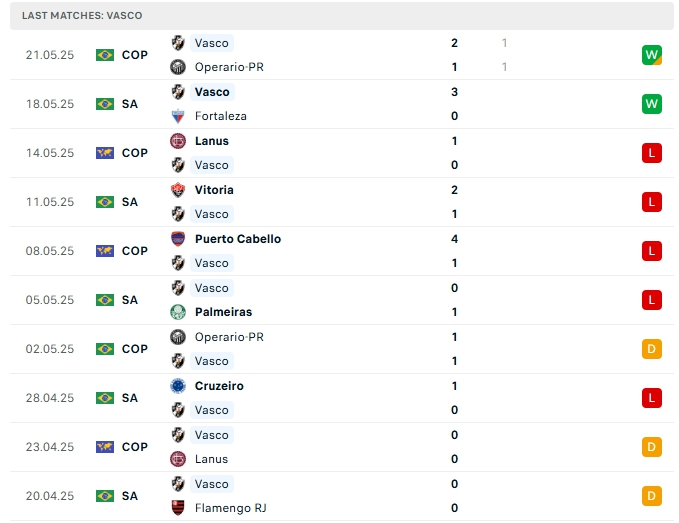The height and width of the screenshot is (523, 679).
Task: Open the Puerto Cabello team link
Action: (238, 239)
